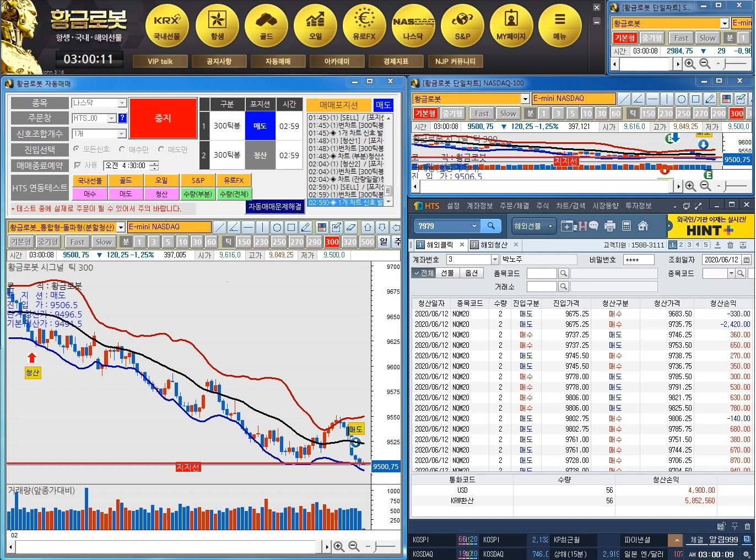Open the MY페이지 round icon

511,25
